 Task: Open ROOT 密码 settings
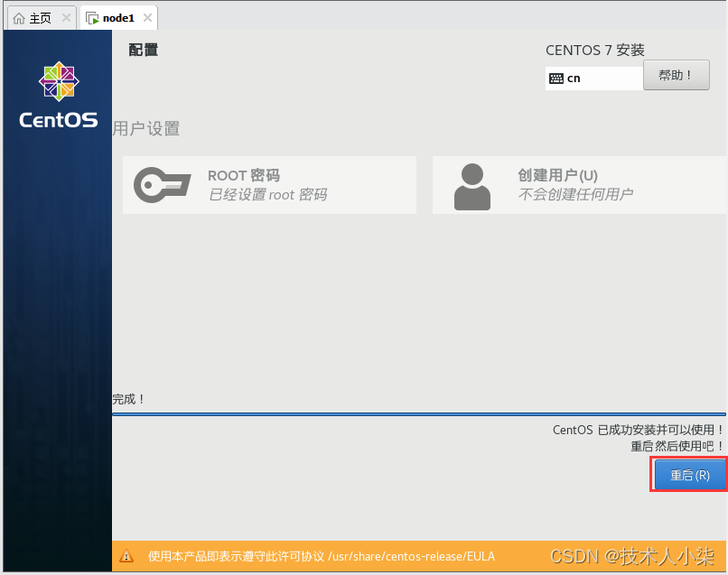[x=269, y=185]
